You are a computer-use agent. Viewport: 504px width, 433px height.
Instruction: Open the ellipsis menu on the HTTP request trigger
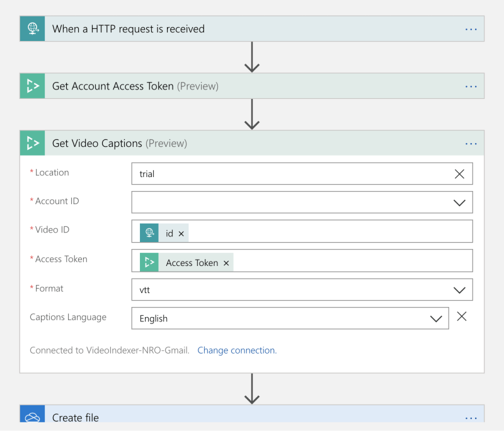pyautogui.click(x=471, y=28)
